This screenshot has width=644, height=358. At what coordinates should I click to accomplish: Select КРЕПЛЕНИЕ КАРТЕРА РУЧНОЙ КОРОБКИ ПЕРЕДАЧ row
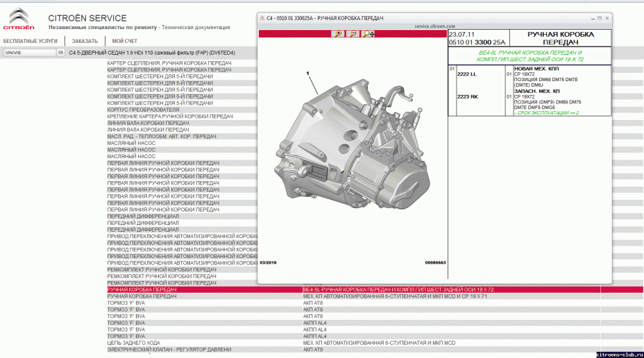click(x=169, y=116)
